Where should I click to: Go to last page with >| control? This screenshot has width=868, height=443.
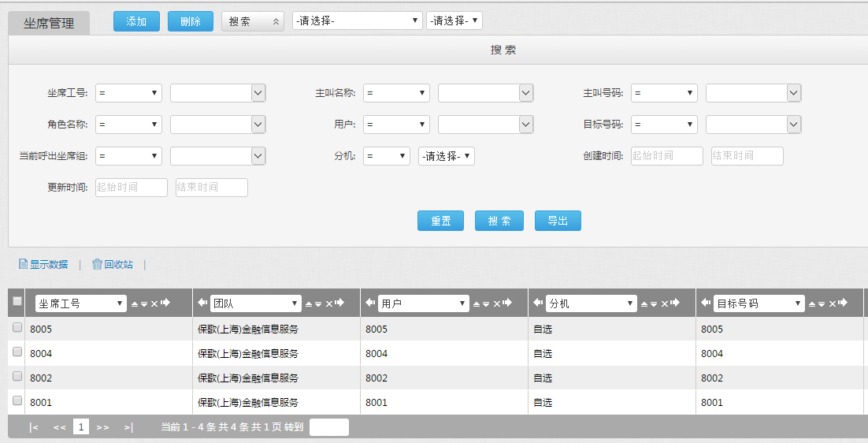click(128, 427)
